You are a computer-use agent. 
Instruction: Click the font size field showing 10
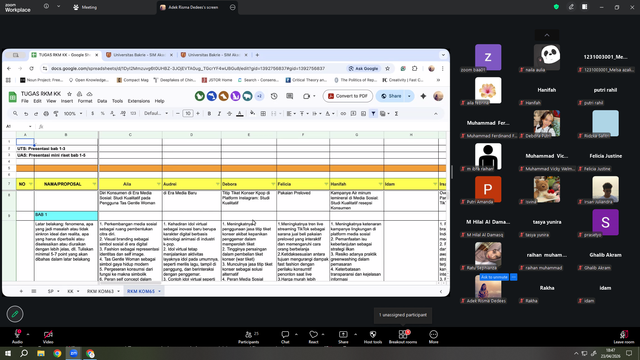(188, 113)
